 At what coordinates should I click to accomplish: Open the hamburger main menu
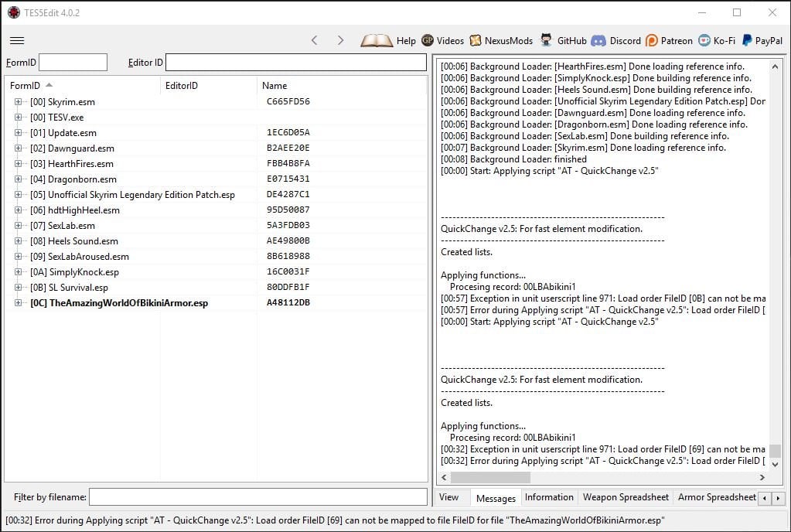point(17,41)
